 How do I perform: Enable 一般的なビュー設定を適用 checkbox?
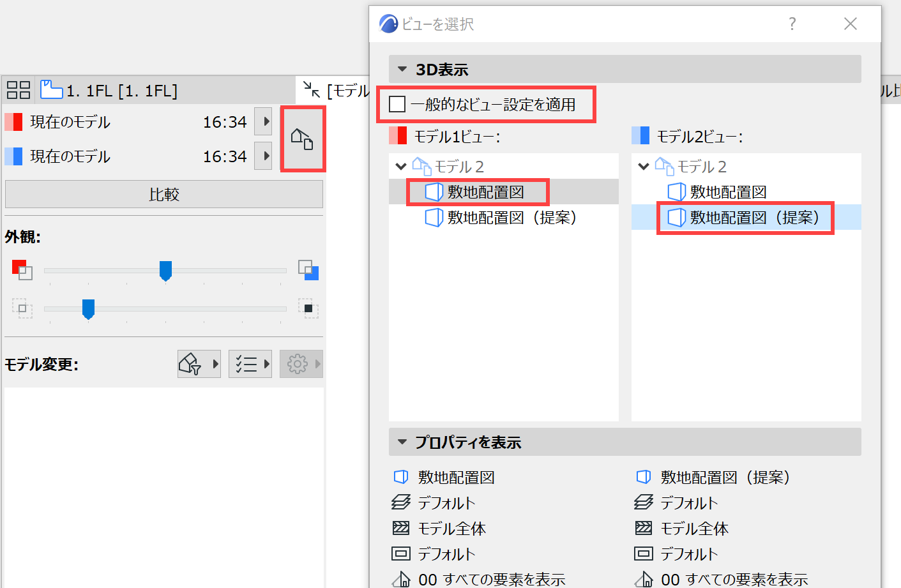pos(396,105)
